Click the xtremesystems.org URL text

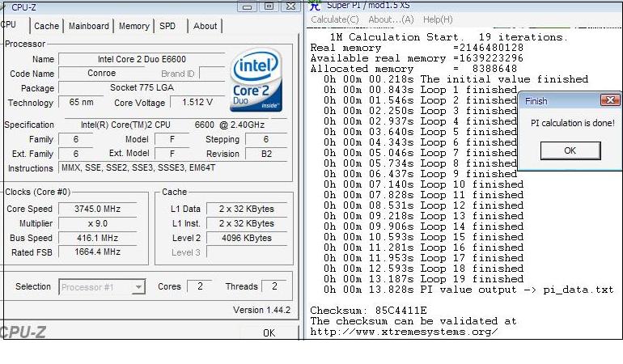tap(404, 332)
